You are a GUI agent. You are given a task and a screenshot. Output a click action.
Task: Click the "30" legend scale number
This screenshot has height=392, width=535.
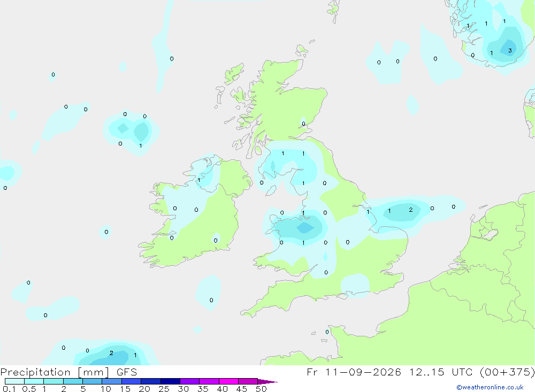pos(183,389)
